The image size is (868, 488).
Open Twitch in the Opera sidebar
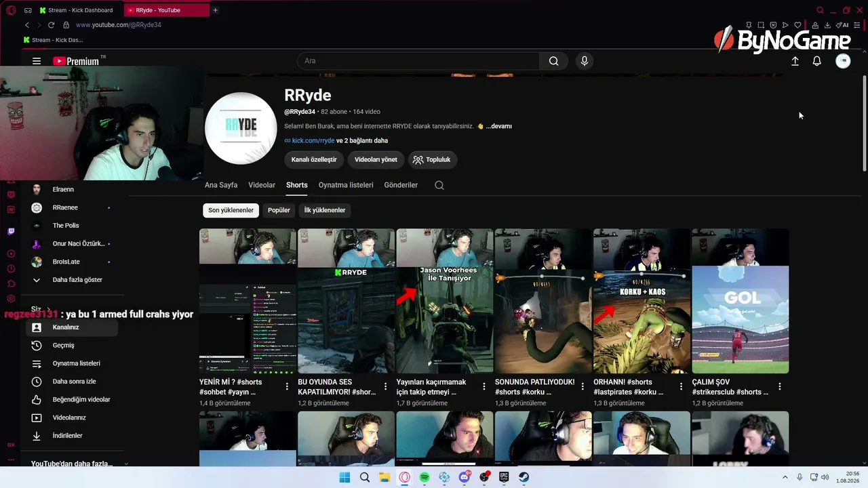coord(11,231)
